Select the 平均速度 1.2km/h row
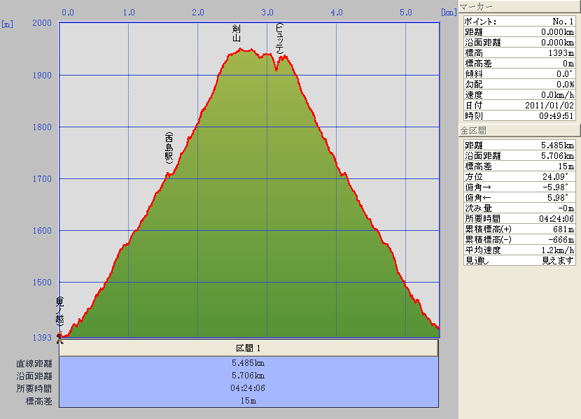Screen dimensions: 581x419 point(519,250)
